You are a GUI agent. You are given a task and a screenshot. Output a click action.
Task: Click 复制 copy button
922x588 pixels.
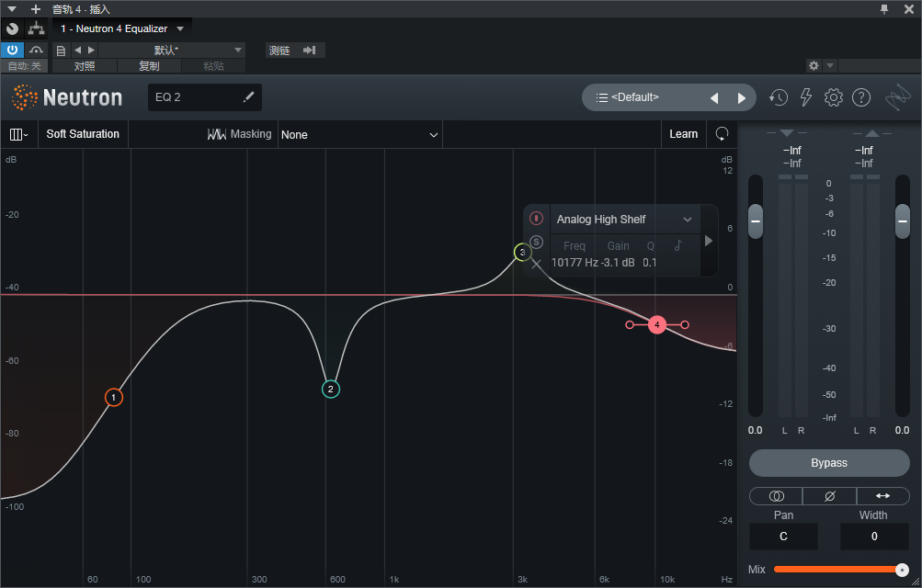tap(149, 66)
